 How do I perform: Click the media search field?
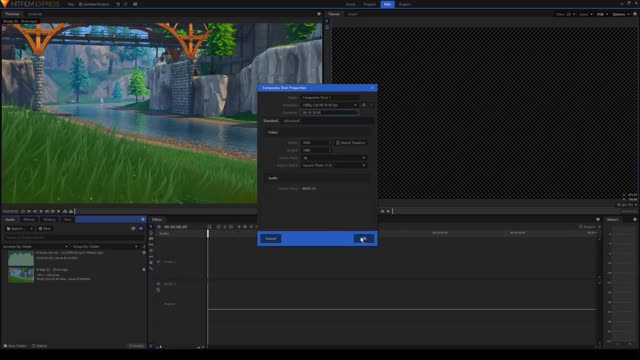(x=73, y=237)
